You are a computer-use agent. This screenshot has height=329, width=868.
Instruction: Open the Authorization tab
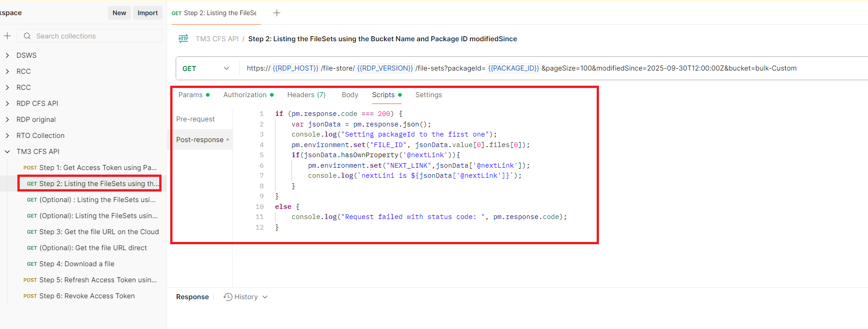tap(245, 95)
